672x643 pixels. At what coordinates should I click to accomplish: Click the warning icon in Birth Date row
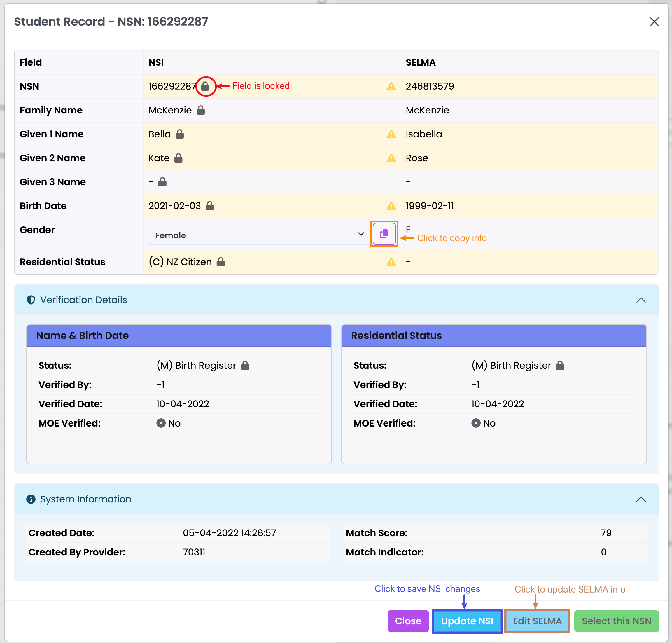(x=391, y=206)
